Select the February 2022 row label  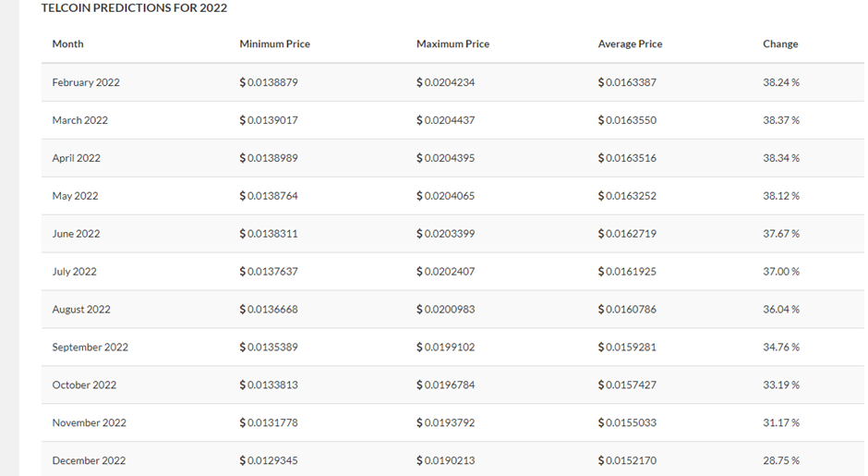(86, 82)
